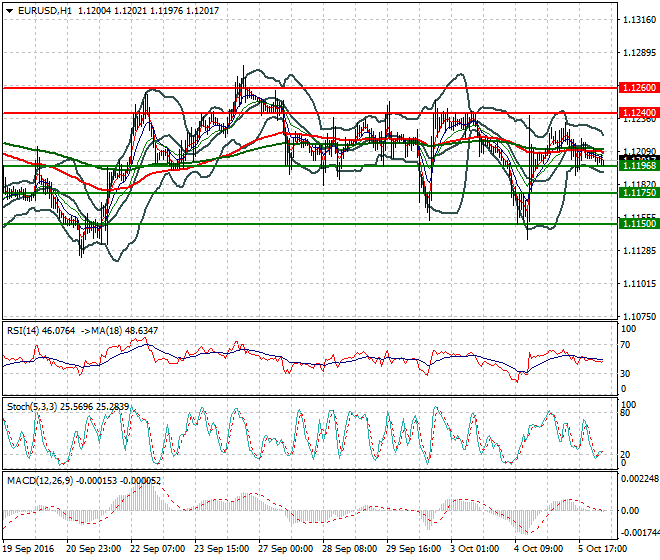Screen dimensions: 660x560
Task: Click the 23 Sep 15:00 time label
Action: click(x=222, y=549)
